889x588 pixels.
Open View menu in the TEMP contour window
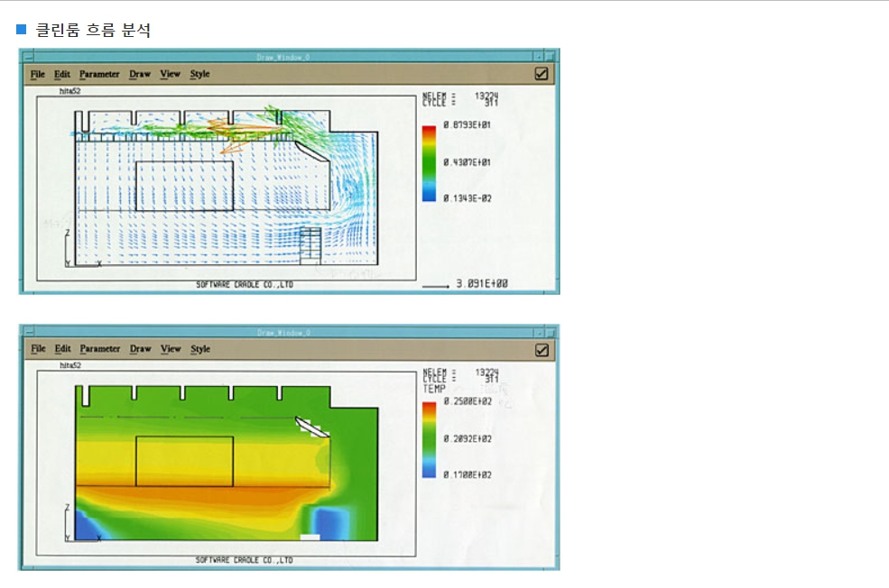171,349
